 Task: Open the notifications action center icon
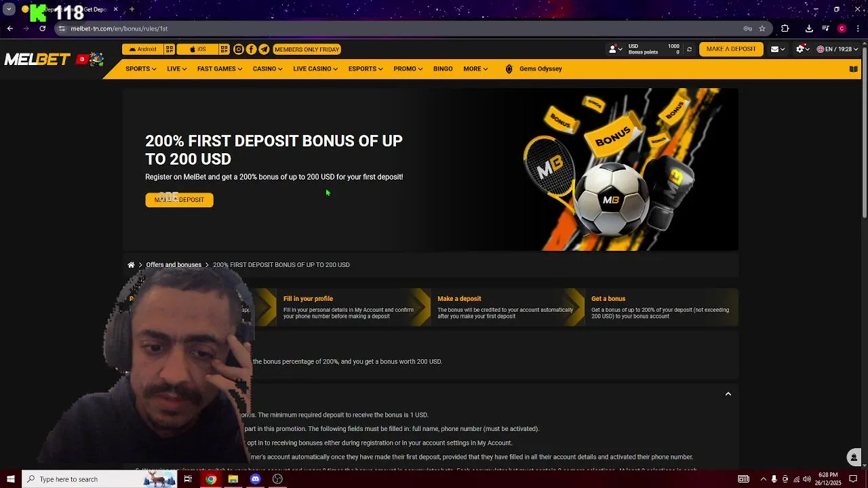(x=854, y=479)
